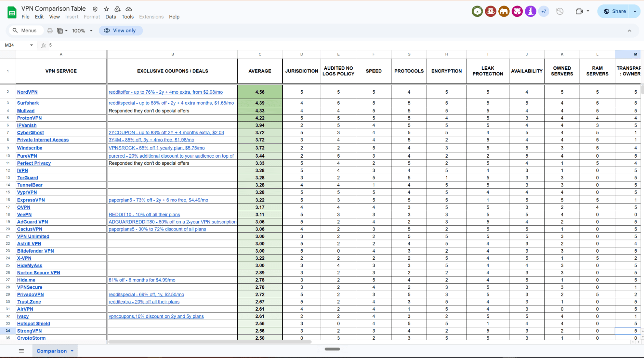This screenshot has height=358, width=644.
Task: Expand the filter views dropdown arrow
Action: [x=66, y=31]
